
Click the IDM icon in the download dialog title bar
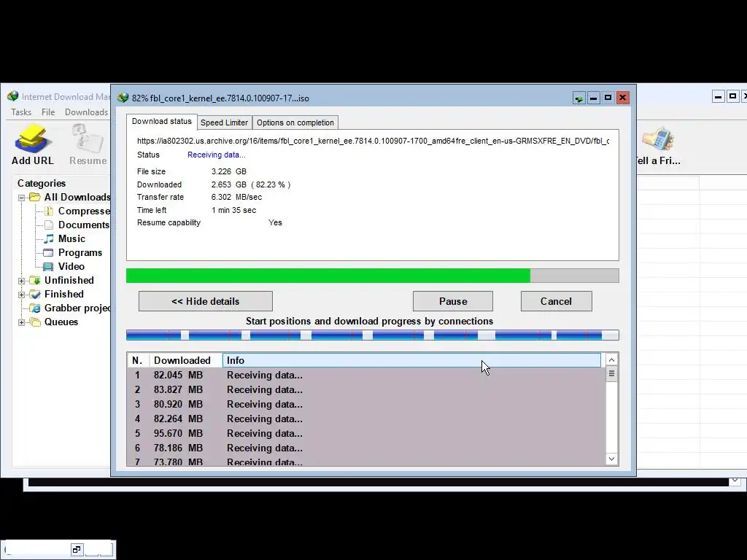(123, 98)
